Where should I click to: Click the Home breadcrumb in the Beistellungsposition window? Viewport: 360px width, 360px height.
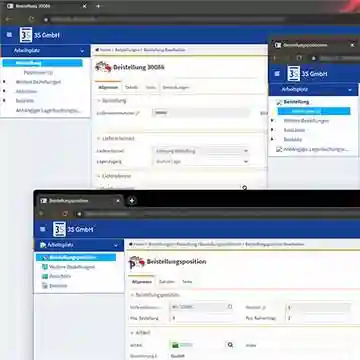[137, 244]
